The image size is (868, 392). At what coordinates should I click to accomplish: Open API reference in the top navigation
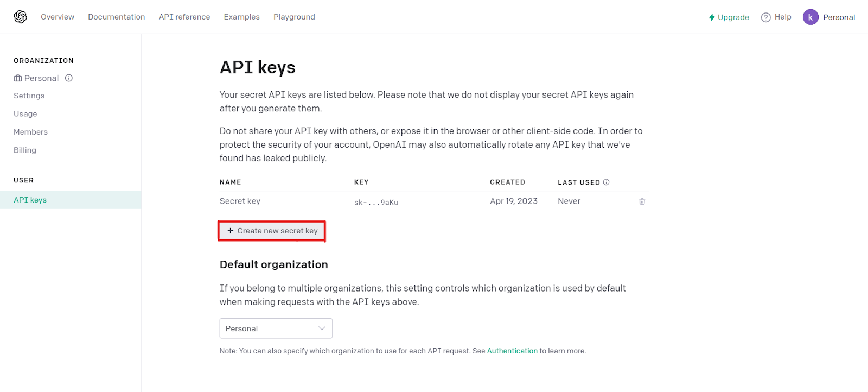point(184,17)
